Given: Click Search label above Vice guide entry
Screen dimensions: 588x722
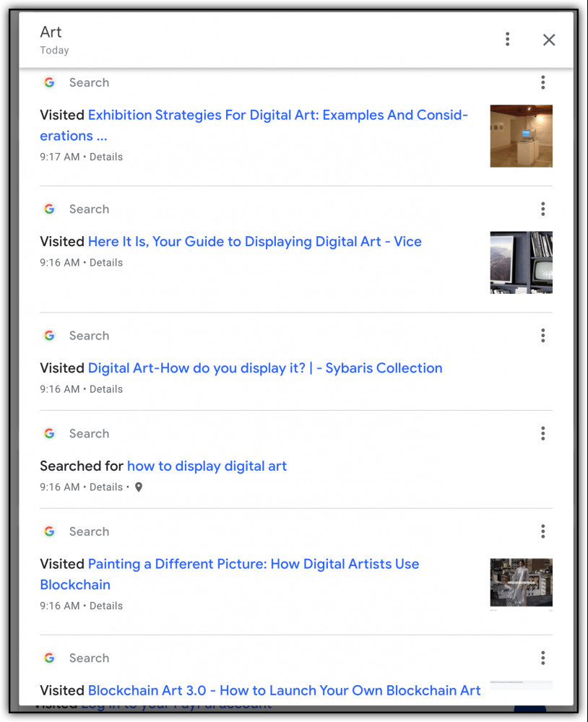Looking at the screenshot, I should 89,209.
